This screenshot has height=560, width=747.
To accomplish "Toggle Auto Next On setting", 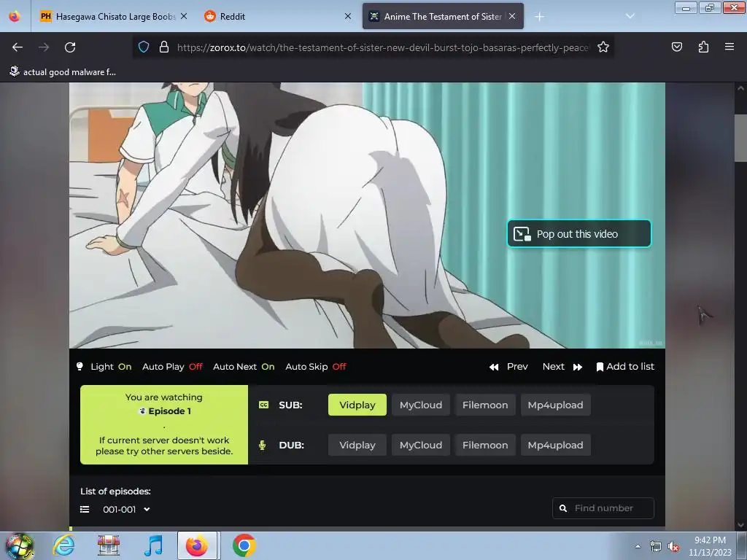I will coord(244,367).
